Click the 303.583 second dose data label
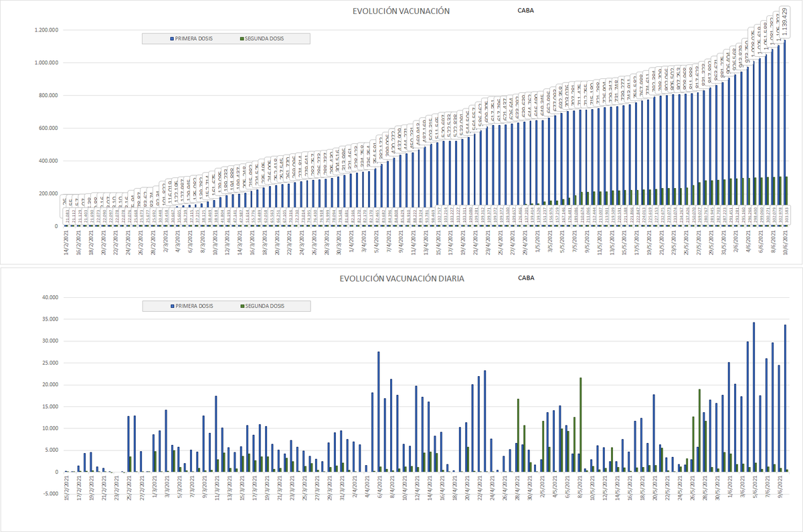Screen dimensions: 803x532 coord(786,215)
